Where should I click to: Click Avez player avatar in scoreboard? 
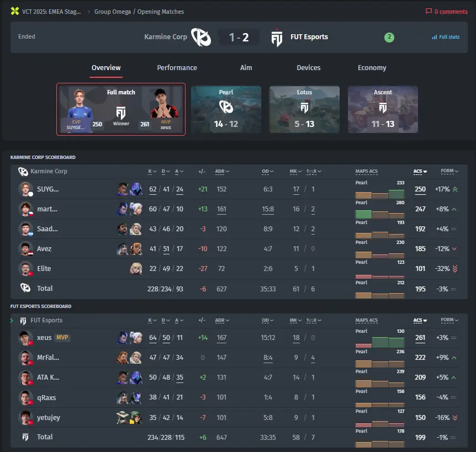pos(25,249)
